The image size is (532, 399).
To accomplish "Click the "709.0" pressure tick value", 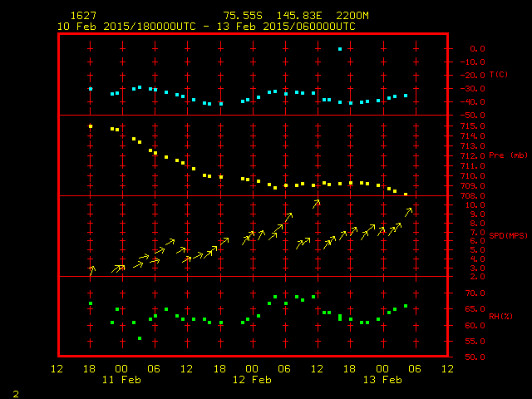I will (x=473, y=186).
